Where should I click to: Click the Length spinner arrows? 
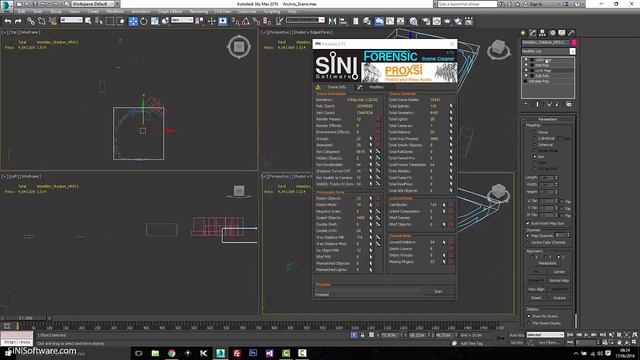click(556, 178)
